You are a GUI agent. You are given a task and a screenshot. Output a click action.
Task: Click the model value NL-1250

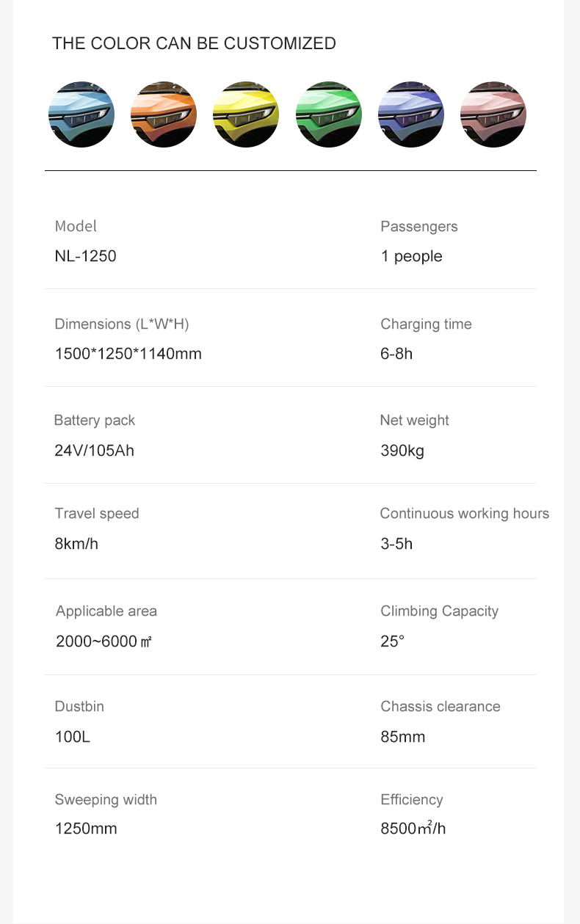click(85, 256)
